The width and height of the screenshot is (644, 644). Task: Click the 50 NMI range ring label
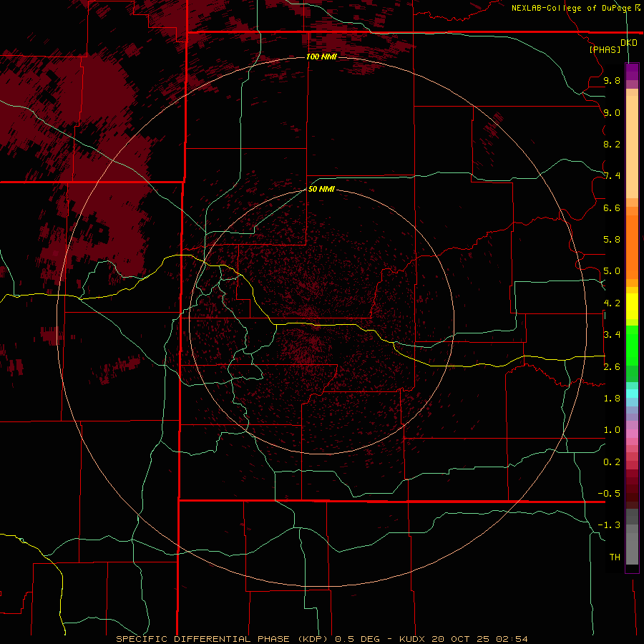click(321, 189)
